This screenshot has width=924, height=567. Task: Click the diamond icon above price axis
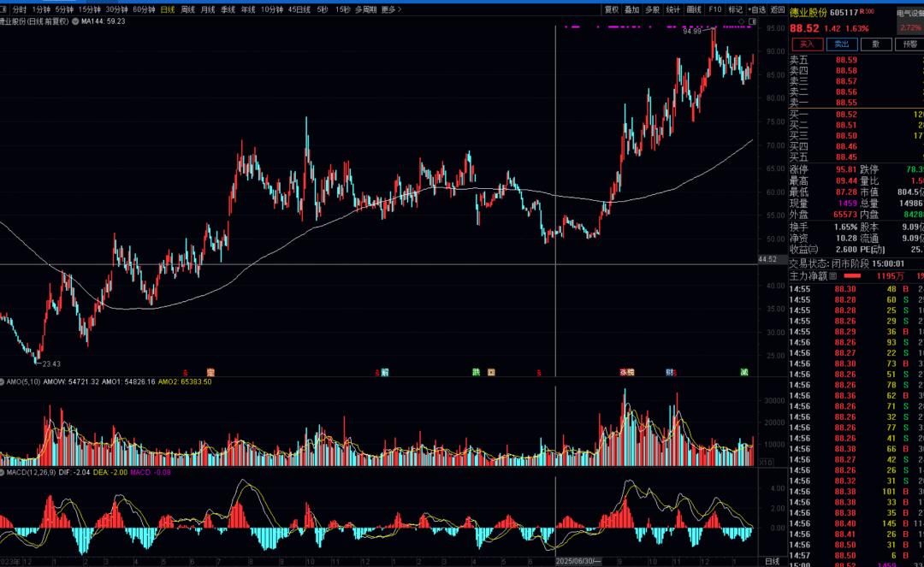click(x=741, y=21)
